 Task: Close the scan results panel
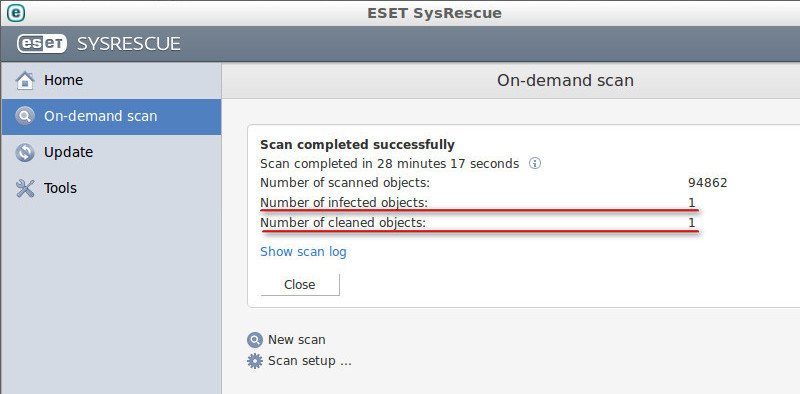[x=300, y=285]
